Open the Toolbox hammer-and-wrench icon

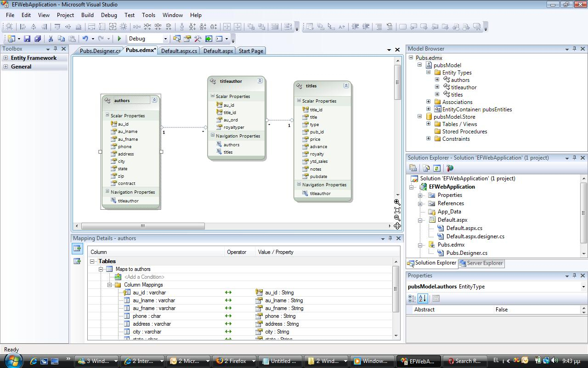198,39
